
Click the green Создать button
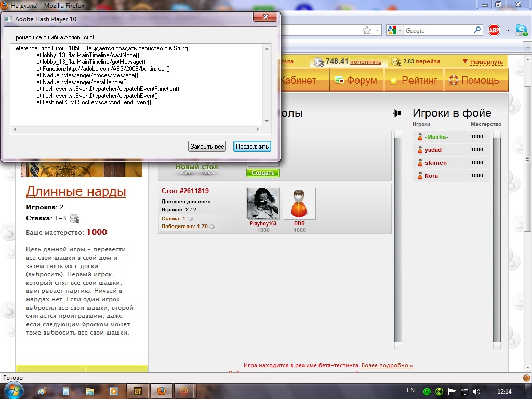tap(262, 173)
